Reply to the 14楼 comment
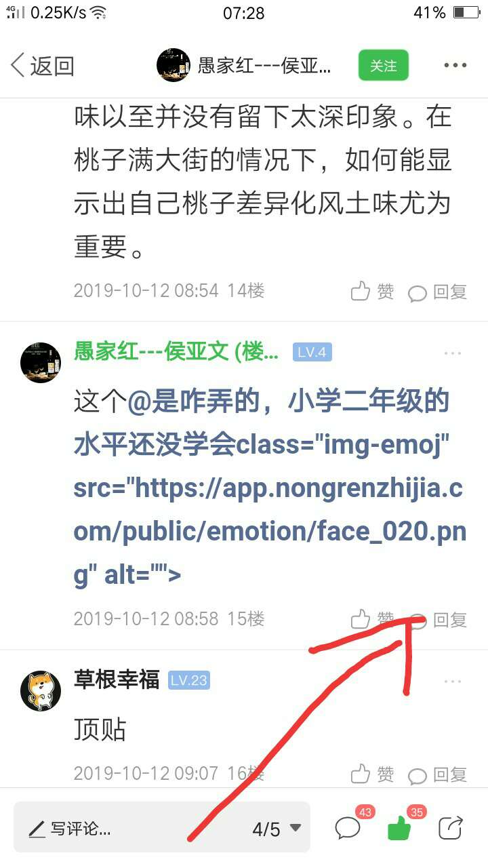488x868 pixels. click(438, 292)
